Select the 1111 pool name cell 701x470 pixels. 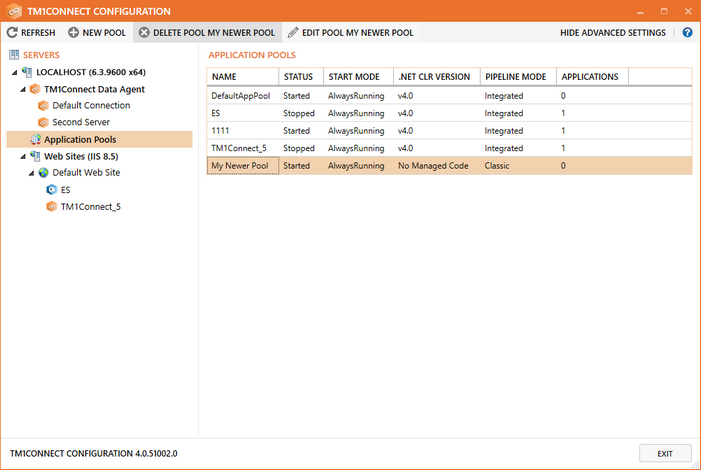coord(243,131)
